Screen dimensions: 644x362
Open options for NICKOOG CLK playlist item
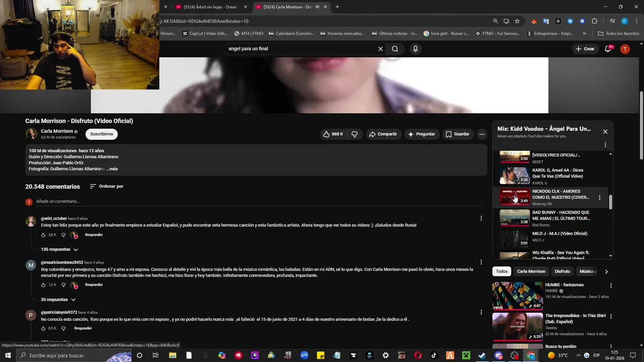coord(599,198)
